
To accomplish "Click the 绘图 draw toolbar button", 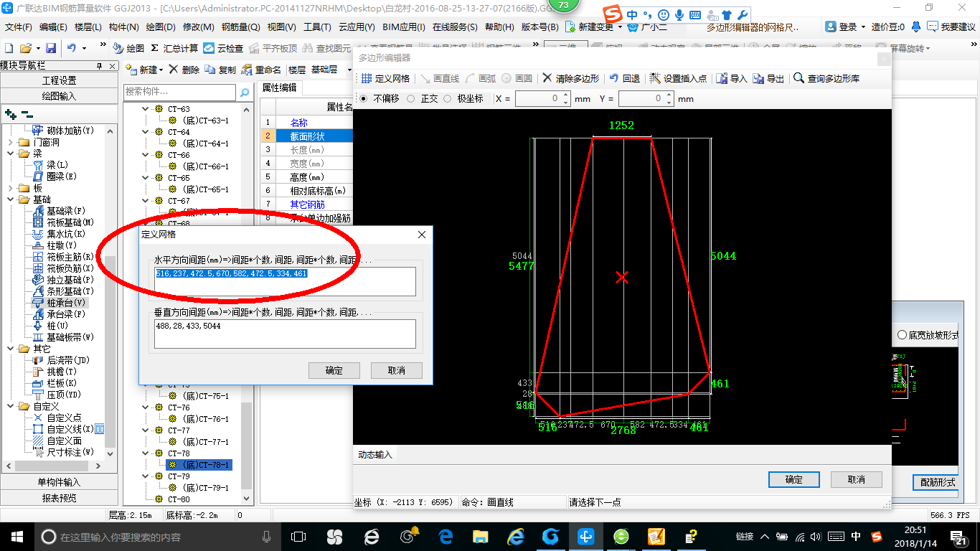I will point(128,48).
